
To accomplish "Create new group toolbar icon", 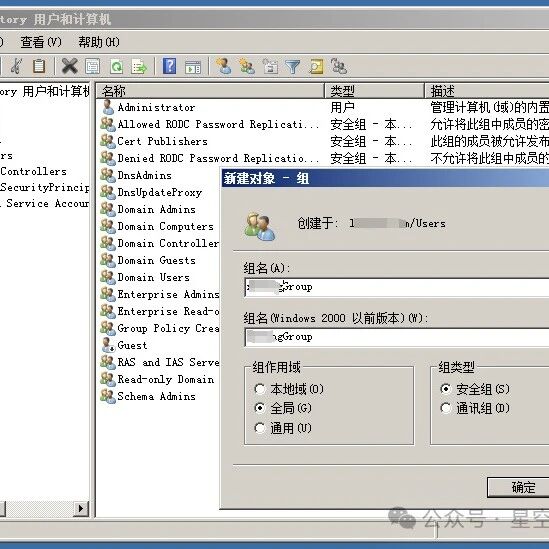I will [247, 66].
